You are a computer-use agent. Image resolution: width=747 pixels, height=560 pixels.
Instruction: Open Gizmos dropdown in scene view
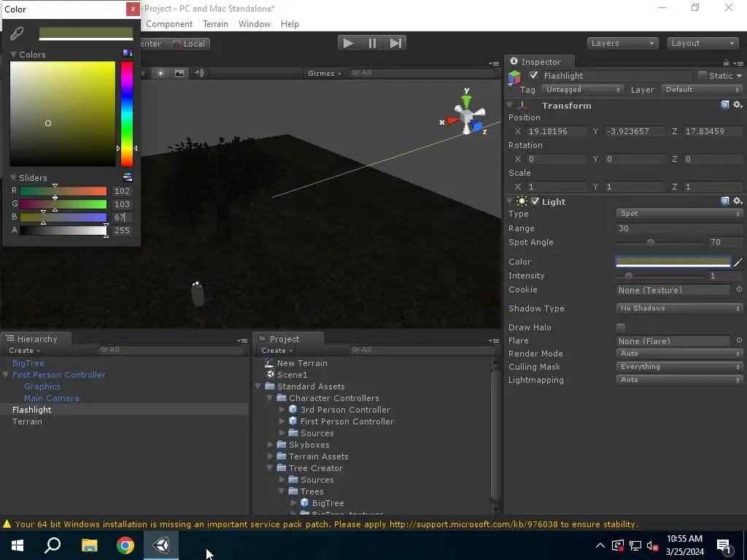pos(325,74)
